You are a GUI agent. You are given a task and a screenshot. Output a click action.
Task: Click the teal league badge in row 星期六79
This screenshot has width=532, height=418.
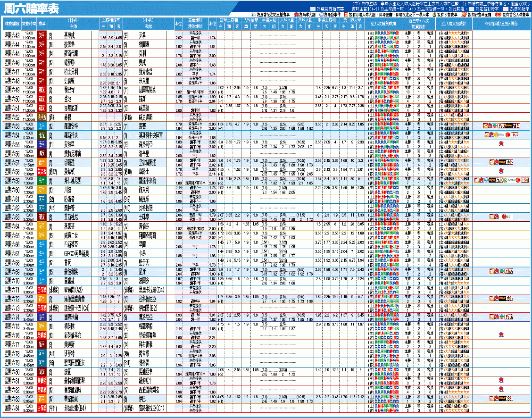click(x=42, y=362)
